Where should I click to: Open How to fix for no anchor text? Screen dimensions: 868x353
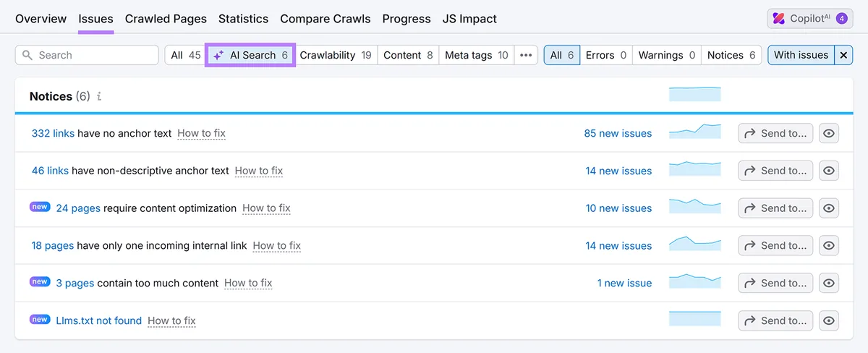click(201, 133)
